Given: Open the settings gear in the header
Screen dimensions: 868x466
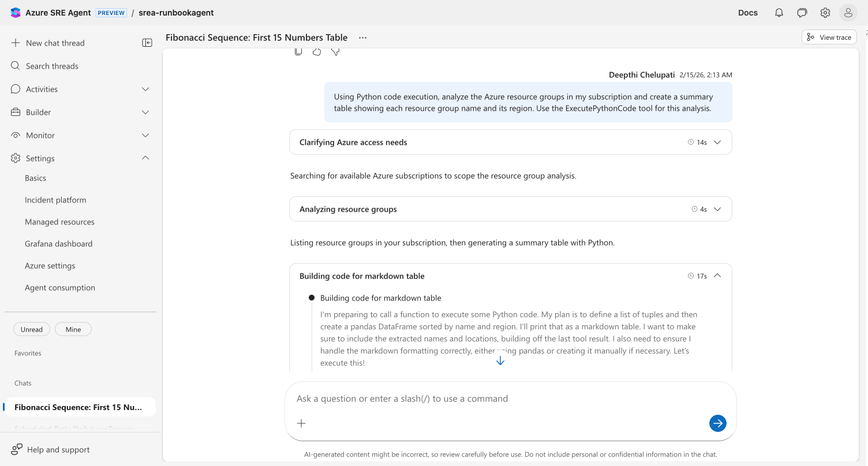Looking at the screenshot, I should click(x=825, y=13).
